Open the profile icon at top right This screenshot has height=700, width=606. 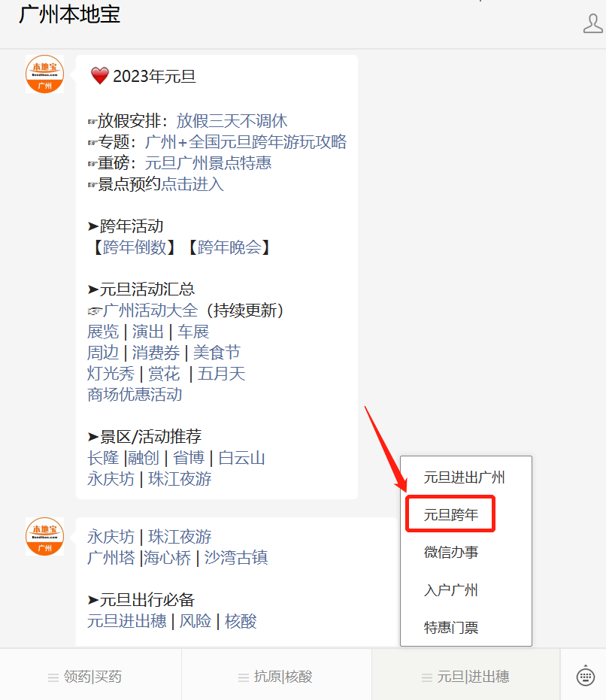(x=592, y=23)
